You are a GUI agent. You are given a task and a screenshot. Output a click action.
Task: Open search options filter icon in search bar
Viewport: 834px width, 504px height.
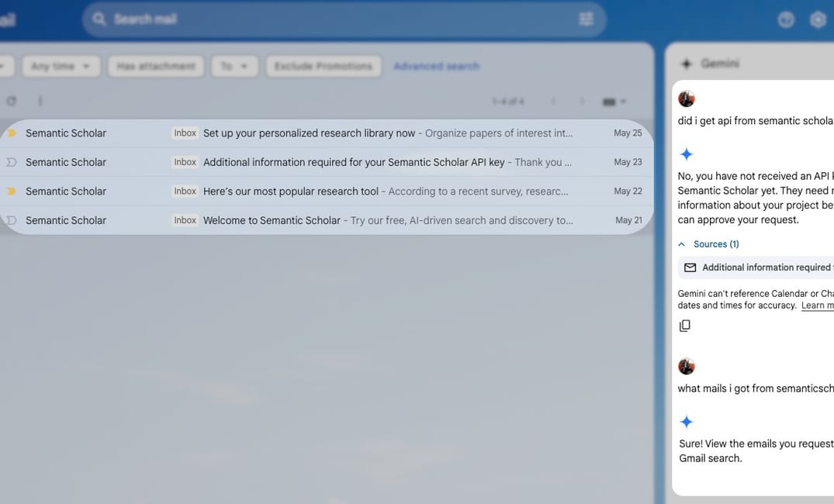586,19
